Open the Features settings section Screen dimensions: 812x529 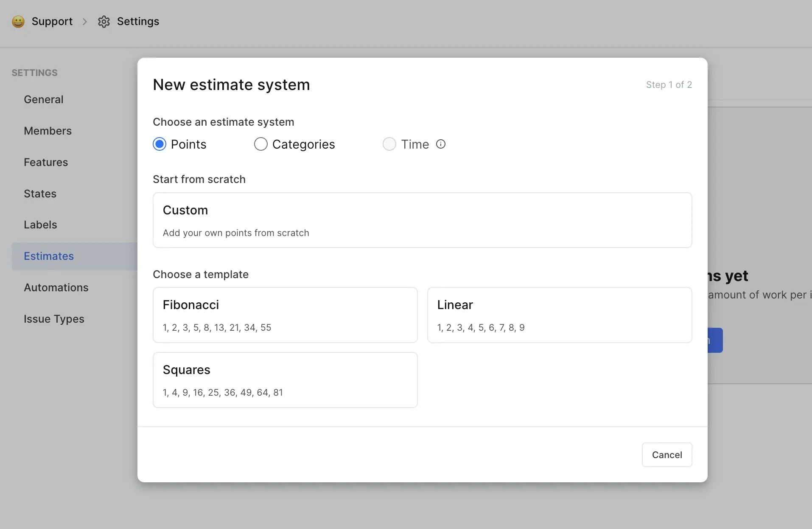click(46, 162)
